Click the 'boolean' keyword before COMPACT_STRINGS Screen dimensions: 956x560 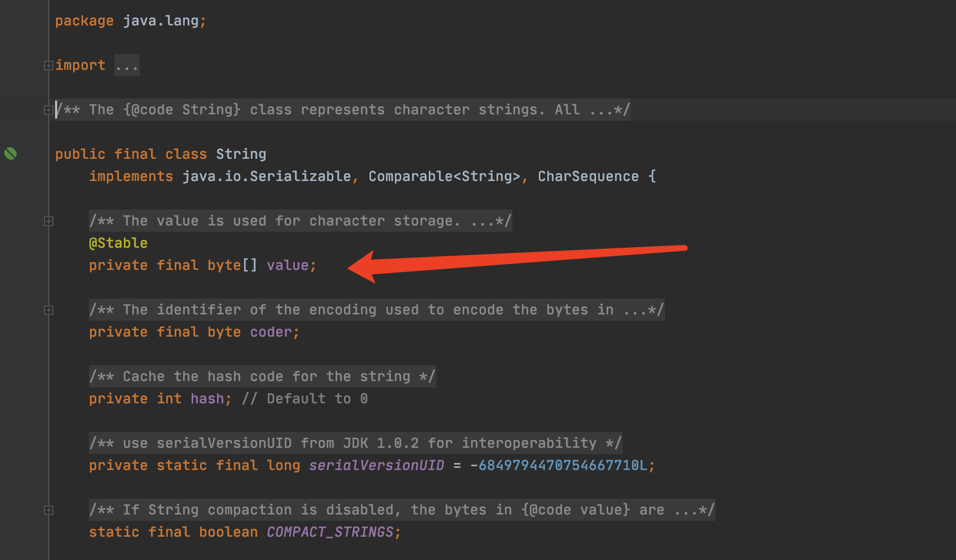[x=229, y=532]
